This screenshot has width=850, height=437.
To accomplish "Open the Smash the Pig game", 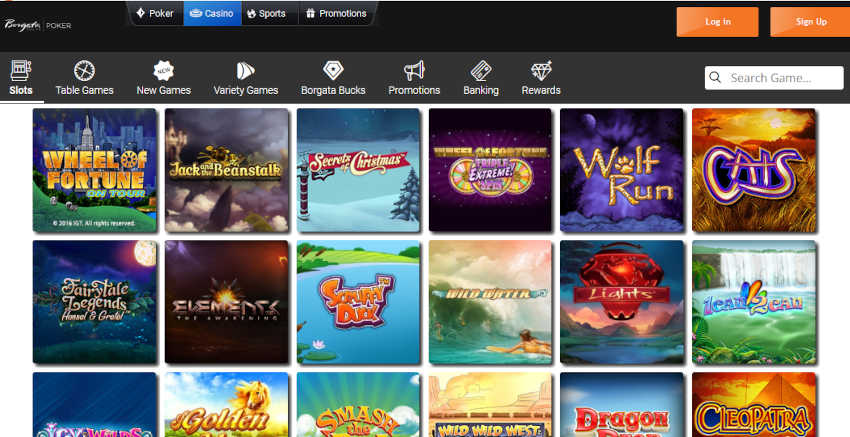I will click(x=358, y=404).
